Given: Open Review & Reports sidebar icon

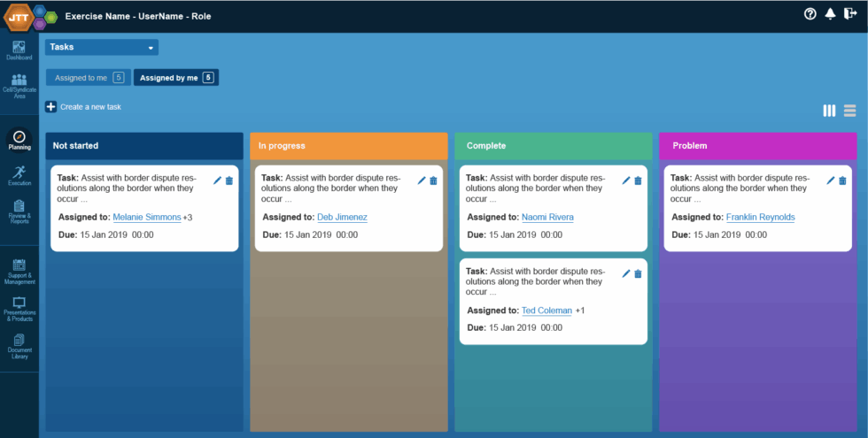Looking at the screenshot, I should (x=19, y=211).
